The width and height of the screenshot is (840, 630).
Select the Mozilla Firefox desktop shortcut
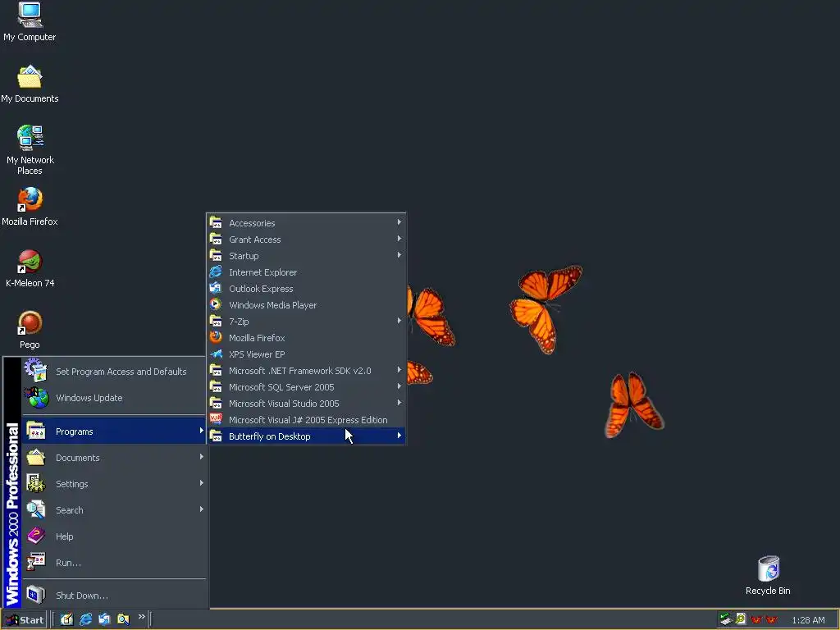click(x=30, y=207)
